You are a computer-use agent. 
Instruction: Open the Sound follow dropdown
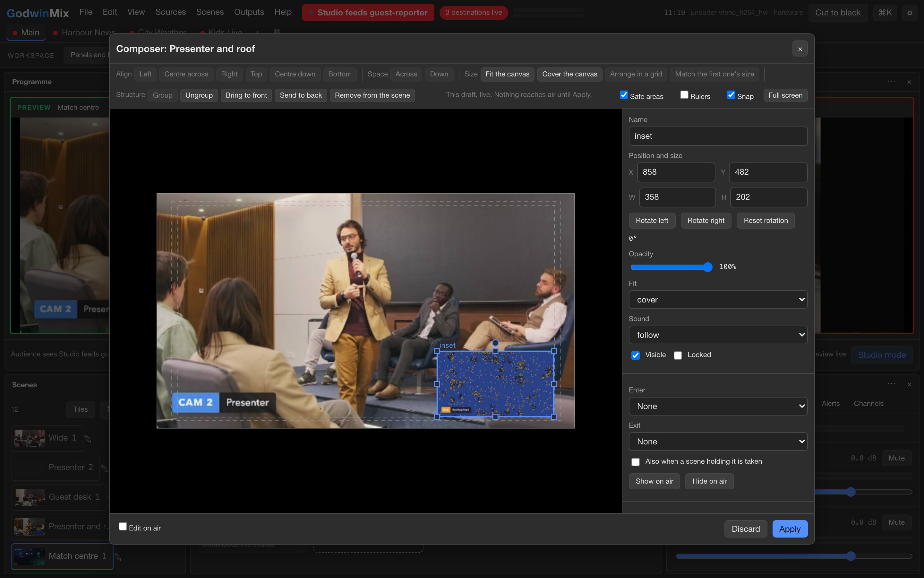coord(718,335)
